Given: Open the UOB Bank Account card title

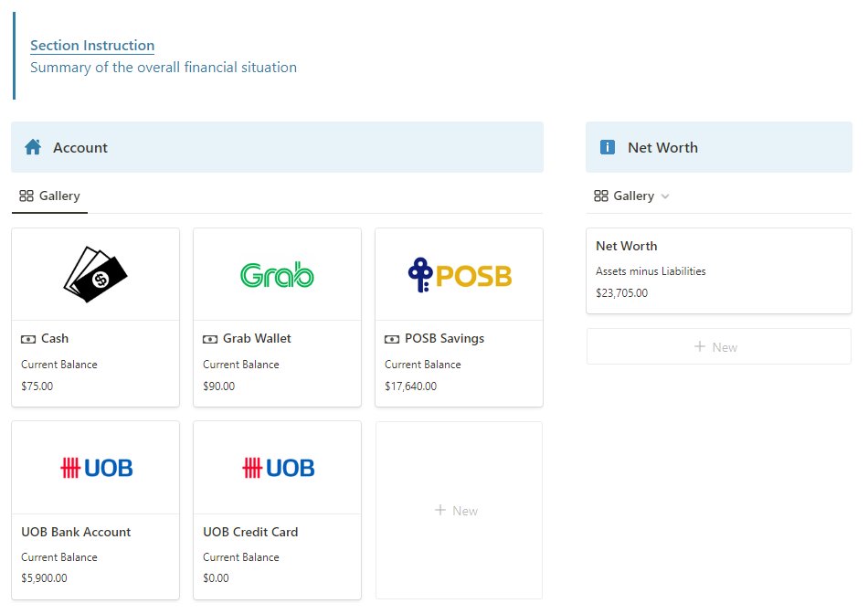Looking at the screenshot, I should coord(76,532).
